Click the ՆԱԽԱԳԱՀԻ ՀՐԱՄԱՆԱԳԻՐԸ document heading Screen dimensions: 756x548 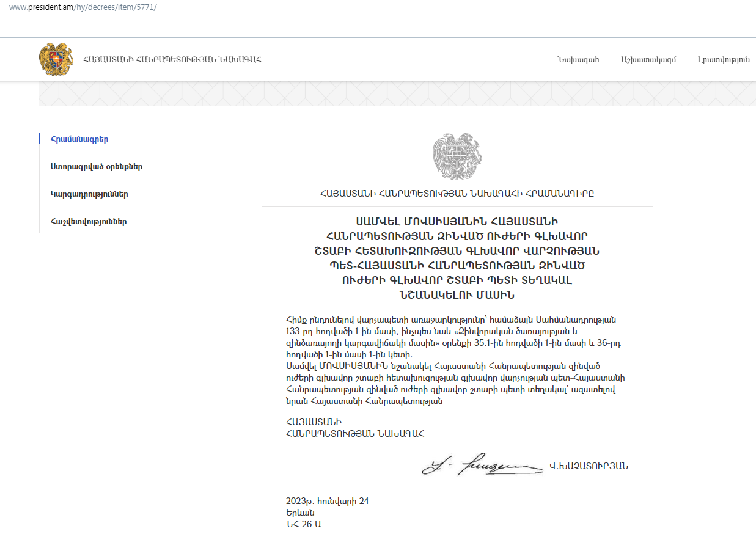457,194
